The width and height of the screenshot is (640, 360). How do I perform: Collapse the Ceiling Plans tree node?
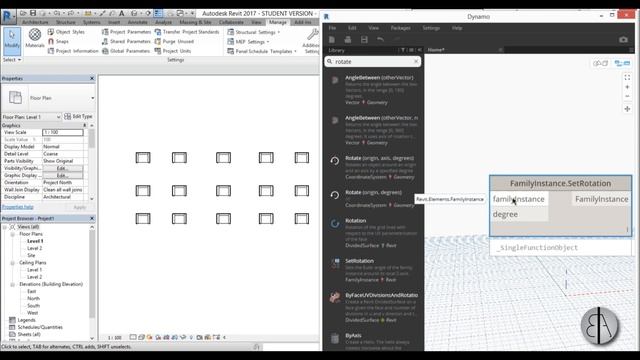(x=13, y=263)
